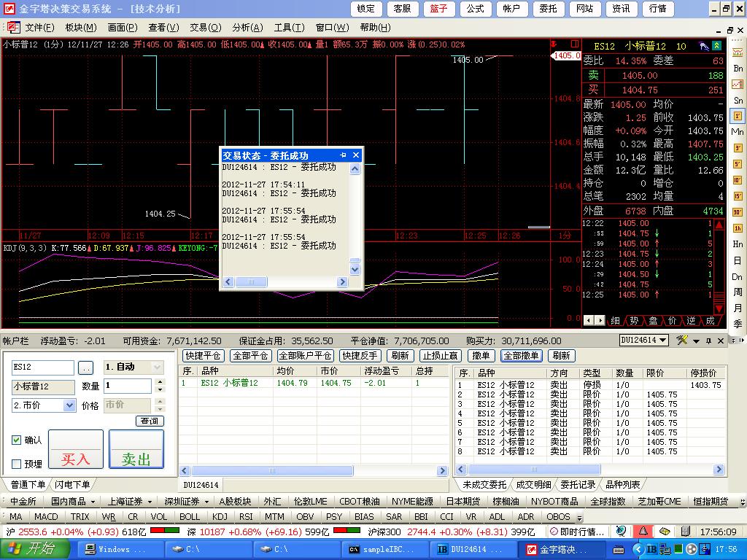Click the tools icon in account bar

point(682,341)
